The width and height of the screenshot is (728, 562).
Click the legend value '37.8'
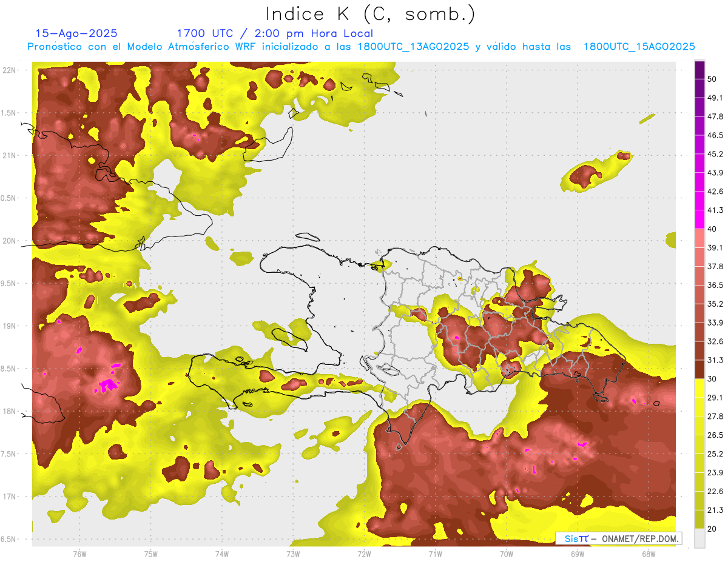715,267
